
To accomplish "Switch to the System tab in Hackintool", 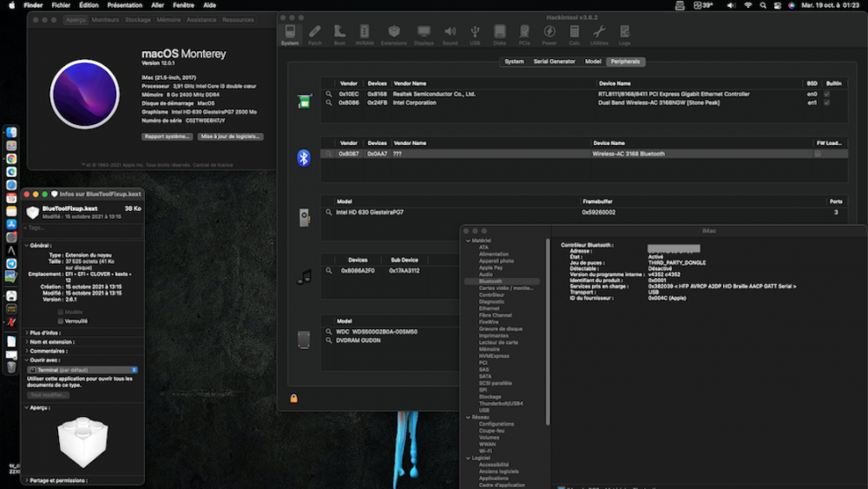I will point(514,62).
